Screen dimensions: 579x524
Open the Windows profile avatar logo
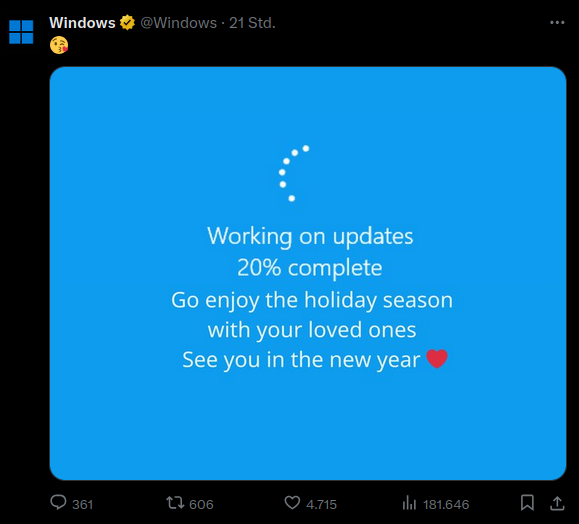(x=21, y=32)
